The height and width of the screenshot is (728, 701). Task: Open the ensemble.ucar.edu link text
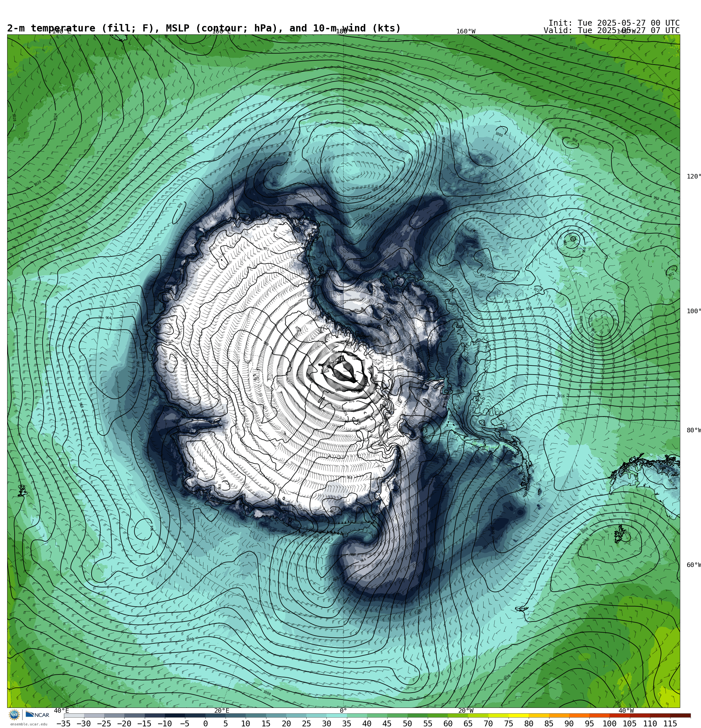click(29, 724)
